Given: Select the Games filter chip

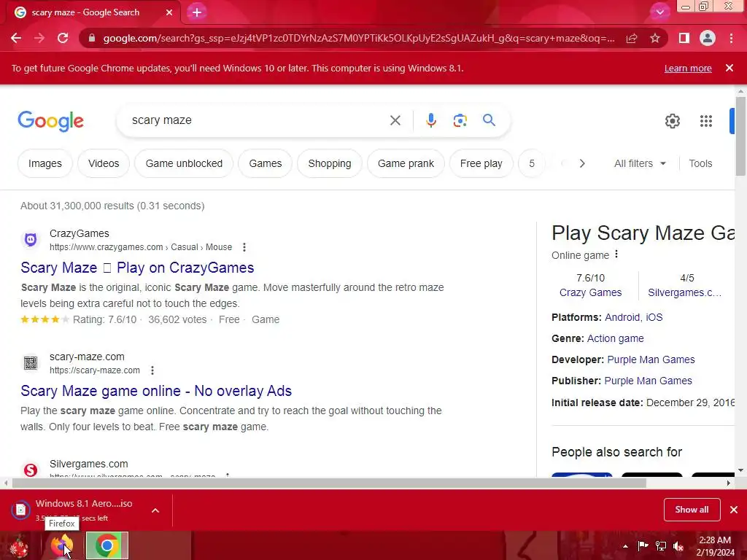Looking at the screenshot, I should tap(266, 163).
